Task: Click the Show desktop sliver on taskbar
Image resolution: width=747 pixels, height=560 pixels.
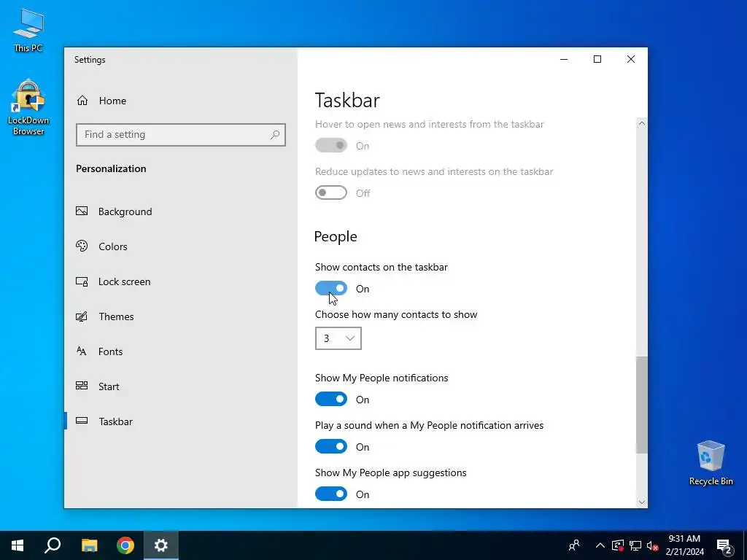Action: tap(745, 545)
